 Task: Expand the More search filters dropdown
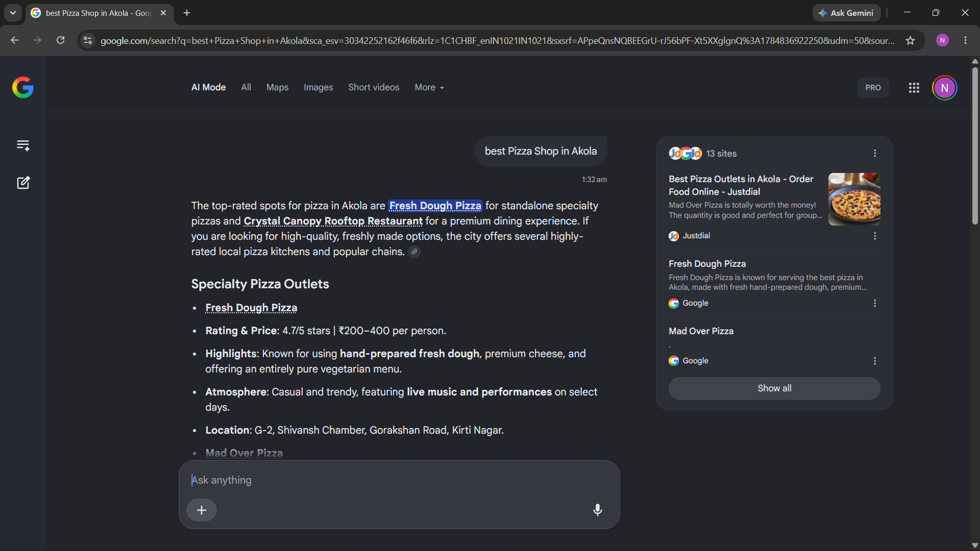coord(429,88)
